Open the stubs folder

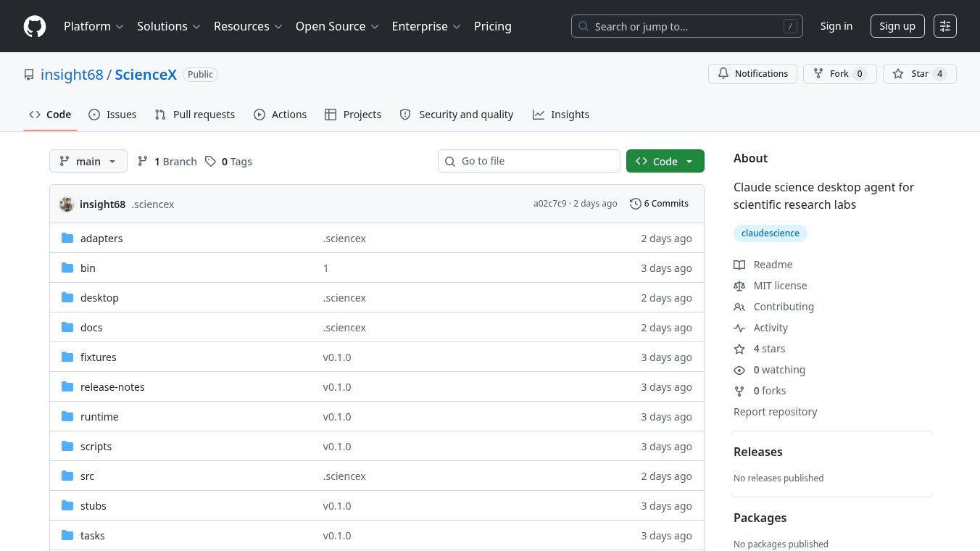coord(94,506)
